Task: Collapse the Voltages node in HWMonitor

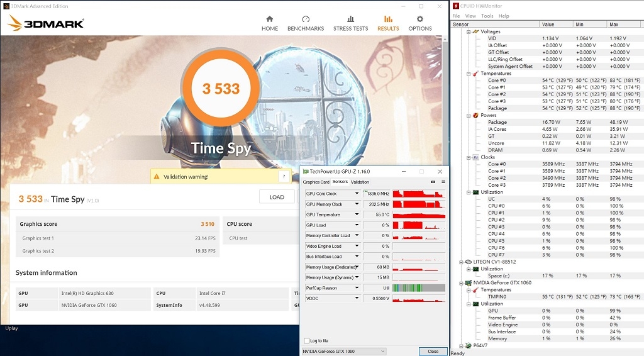Action: 468,31
